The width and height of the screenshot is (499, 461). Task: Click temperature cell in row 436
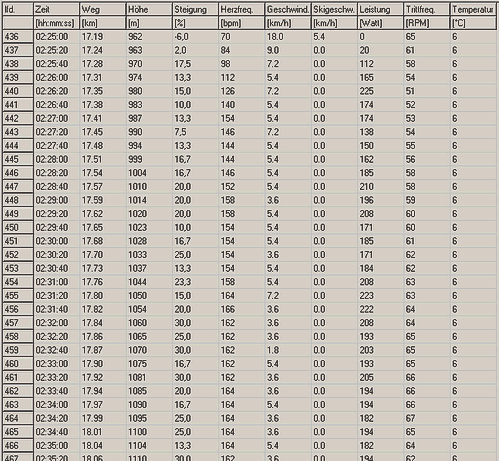click(x=473, y=37)
